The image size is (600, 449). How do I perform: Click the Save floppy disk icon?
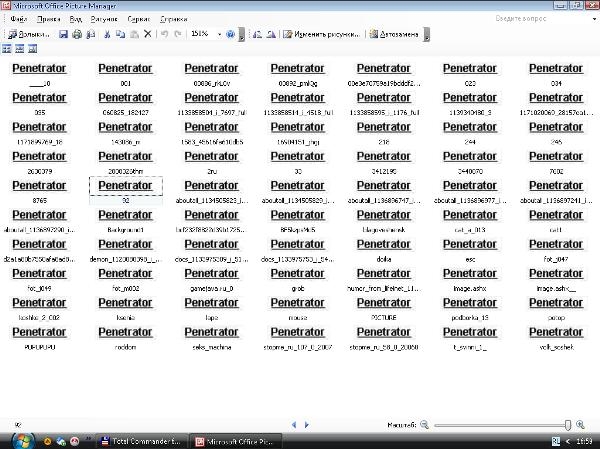pos(64,34)
